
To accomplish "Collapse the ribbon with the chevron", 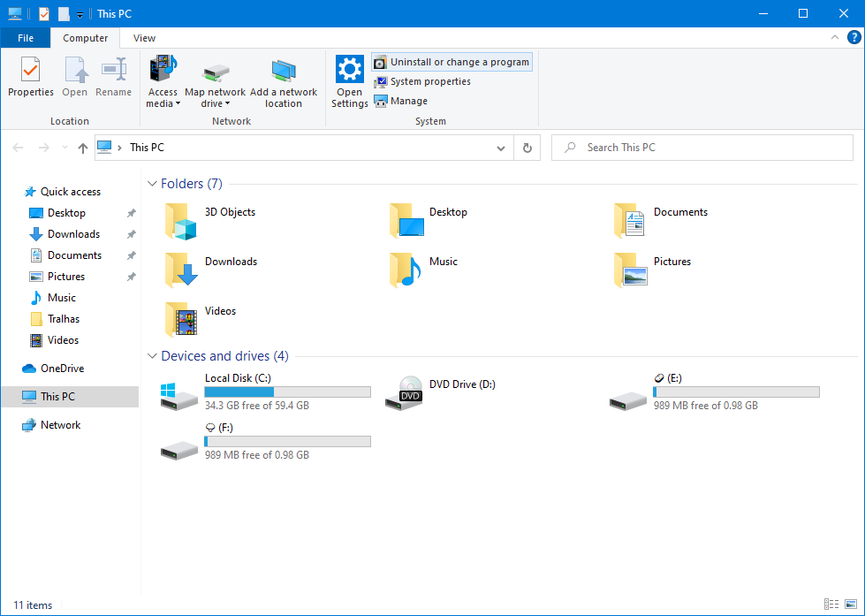I will click(x=835, y=38).
